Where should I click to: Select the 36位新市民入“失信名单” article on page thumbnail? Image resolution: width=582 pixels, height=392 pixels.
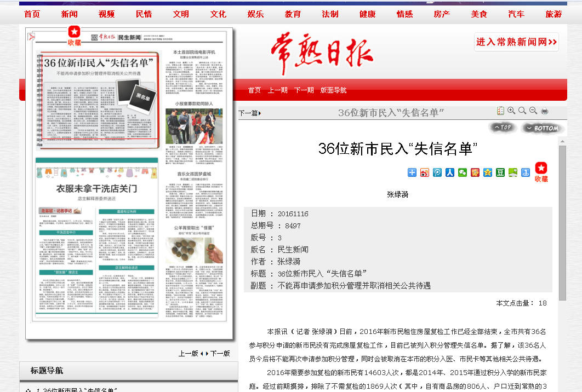point(100,97)
